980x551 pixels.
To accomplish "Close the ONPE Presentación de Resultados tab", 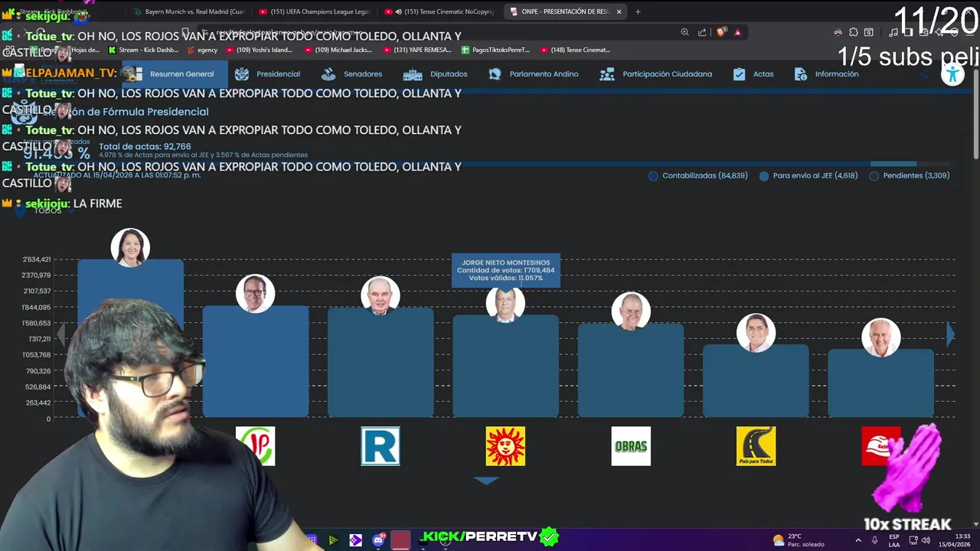I will pos(619,11).
